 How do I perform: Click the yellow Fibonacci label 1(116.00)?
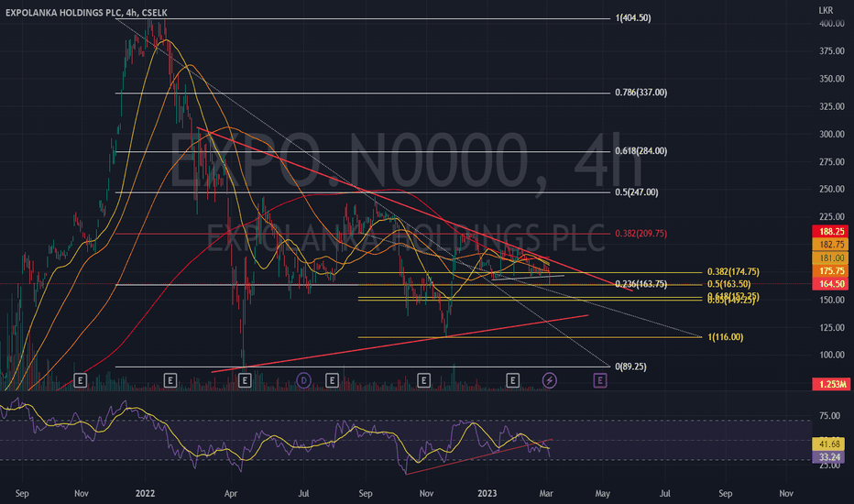point(726,337)
